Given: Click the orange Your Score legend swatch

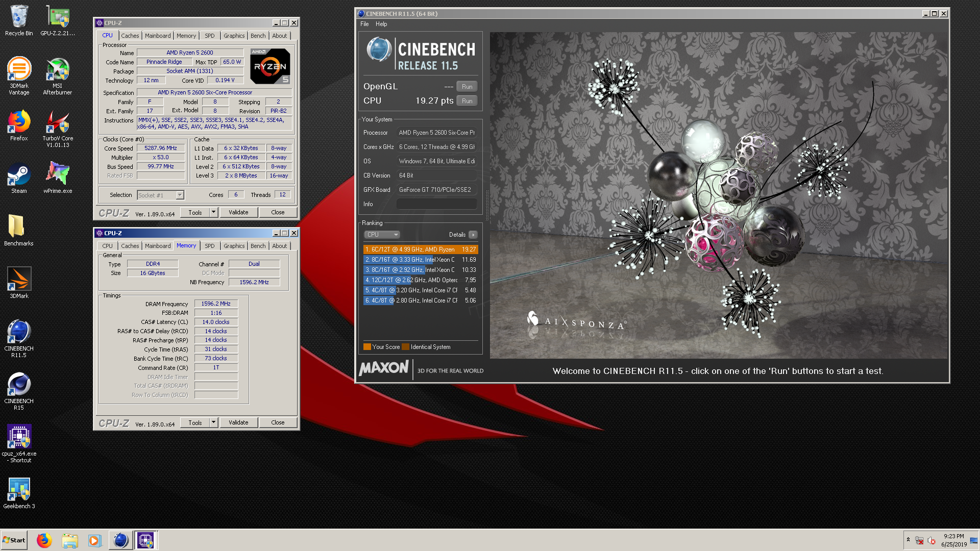Looking at the screenshot, I should click(367, 347).
